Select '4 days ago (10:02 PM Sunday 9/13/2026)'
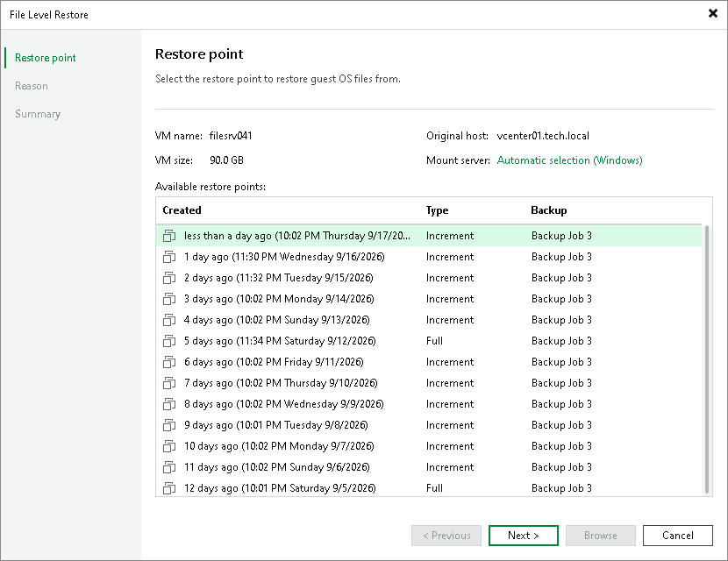This screenshot has width=728, height=561. 429,320
